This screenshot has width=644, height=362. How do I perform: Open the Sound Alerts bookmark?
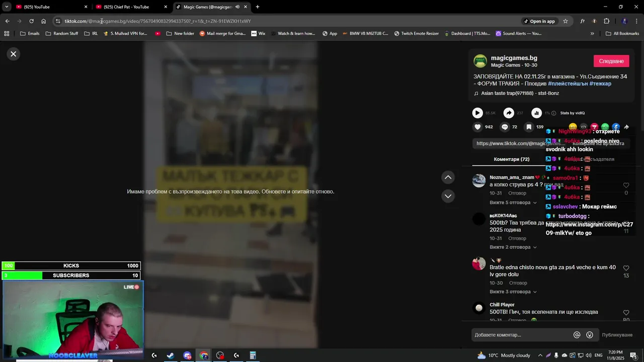(x=519, y=34)
